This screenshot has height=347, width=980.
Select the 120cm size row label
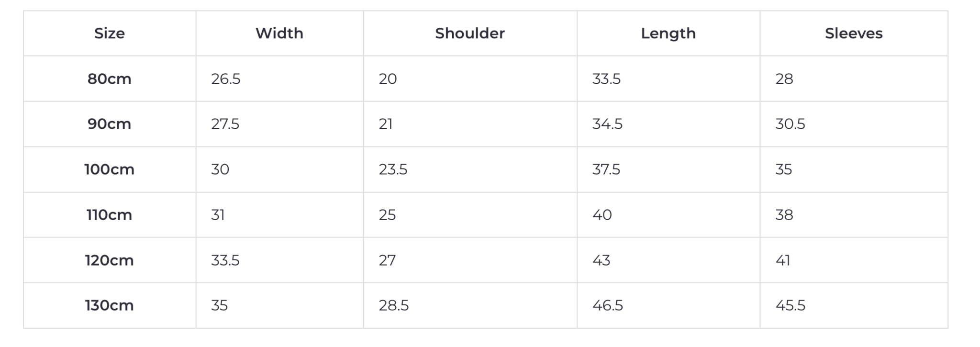(x=109, y=260)
